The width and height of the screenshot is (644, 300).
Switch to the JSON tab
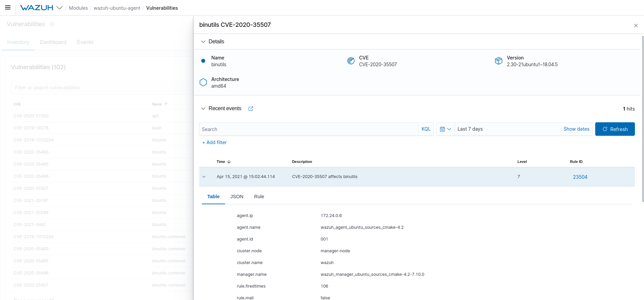(x=237, y=197)
